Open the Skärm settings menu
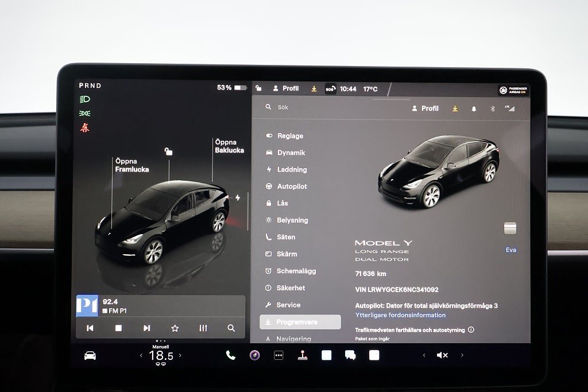The height and width of the screenshot is (392, 588). (x=281, y=254)
